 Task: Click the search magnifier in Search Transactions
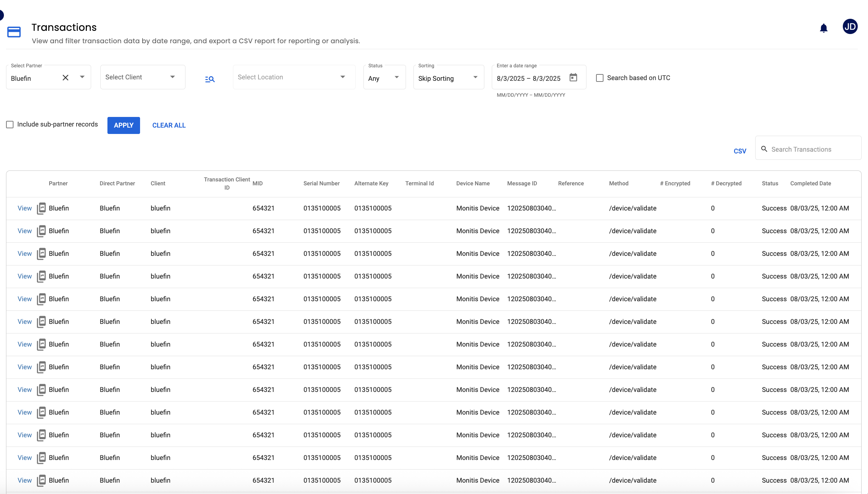tap(764, 149)
